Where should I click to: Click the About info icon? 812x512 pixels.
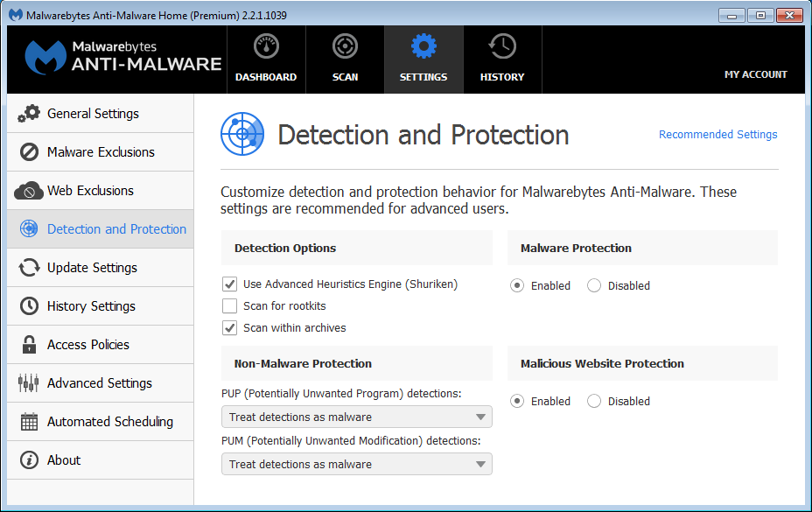click(29, 459)
